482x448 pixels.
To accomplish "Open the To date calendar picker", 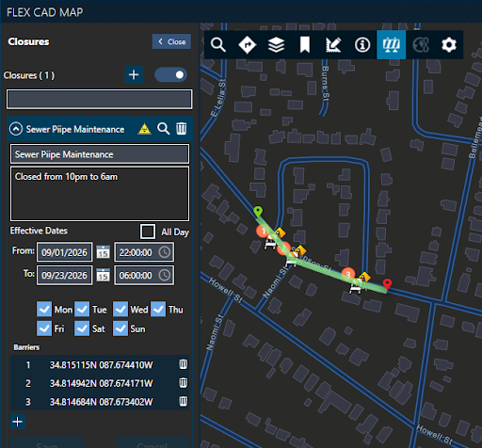I will pos(103,275).
